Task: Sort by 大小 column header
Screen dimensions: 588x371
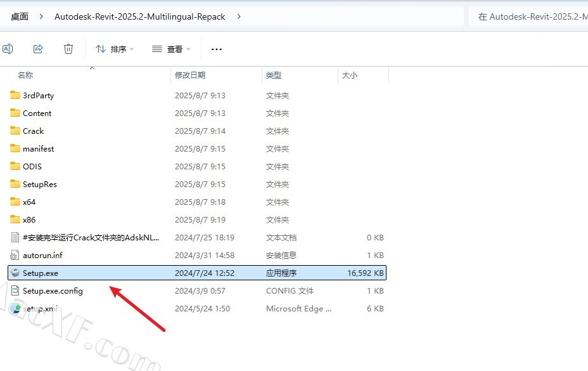Action: (350, 75)
